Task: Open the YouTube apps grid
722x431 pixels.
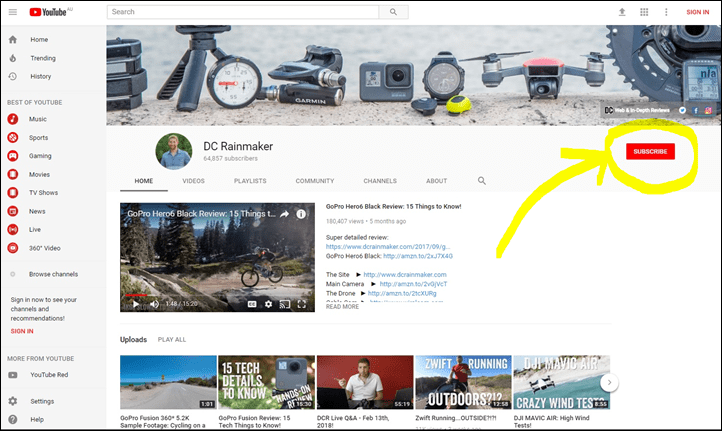Action: (644, 12)
